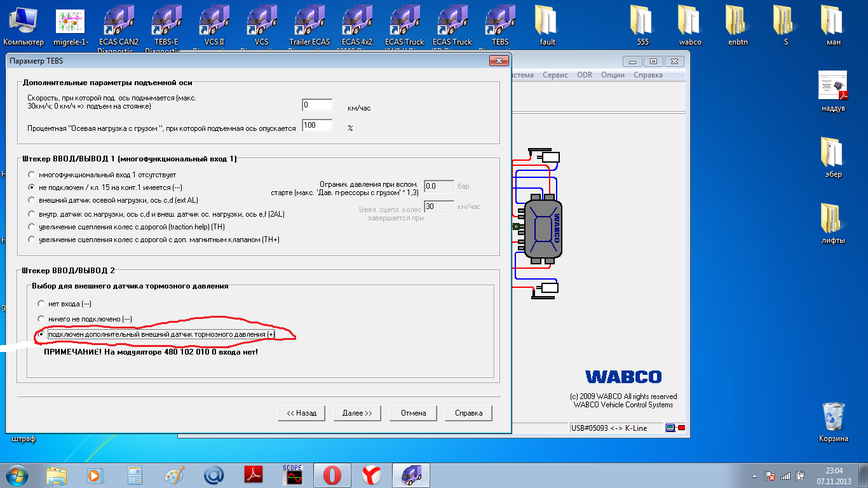
Task: Launch VCS II diagnostic shortcut
Action: [x=214, y=27]
